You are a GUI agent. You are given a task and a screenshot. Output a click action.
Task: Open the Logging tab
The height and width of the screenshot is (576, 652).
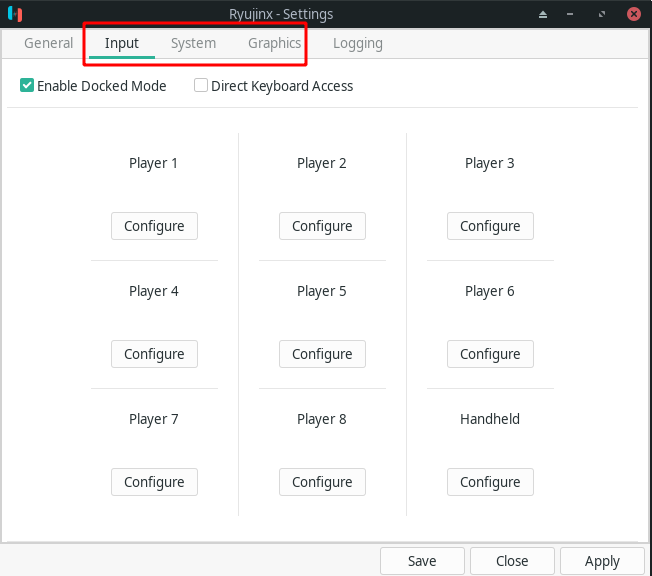click(x=358, y=43)
